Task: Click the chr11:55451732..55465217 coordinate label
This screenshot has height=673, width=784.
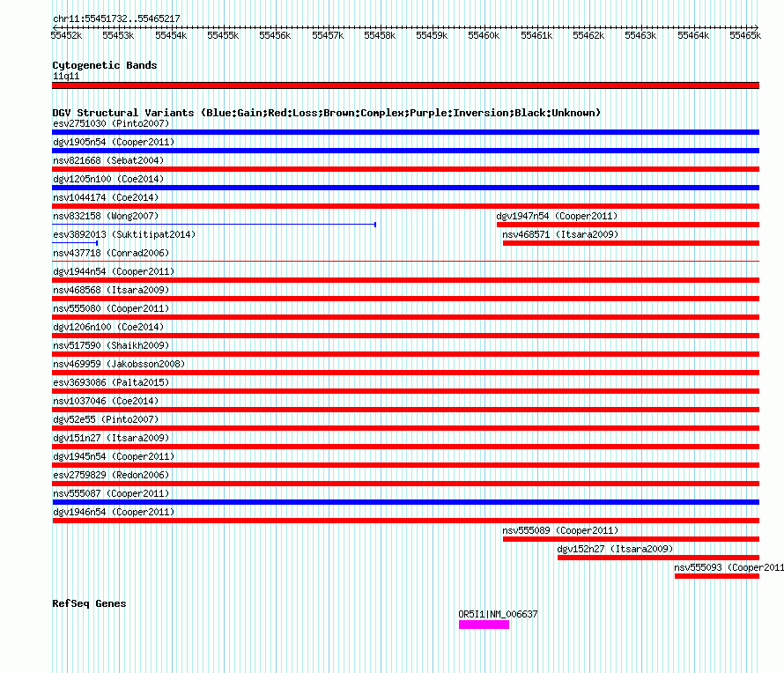Action: pos(116,18)
